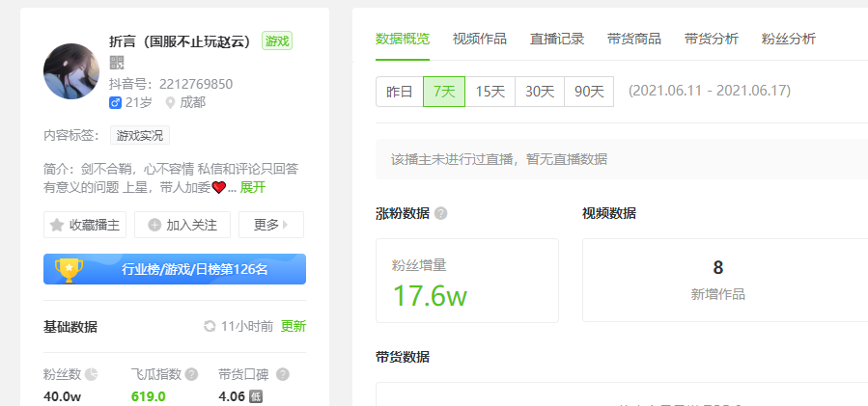This screenshot has height=406, width=868.
Task: Click the help icon beside 带货口碑
Action: click(x=282, y=374)
